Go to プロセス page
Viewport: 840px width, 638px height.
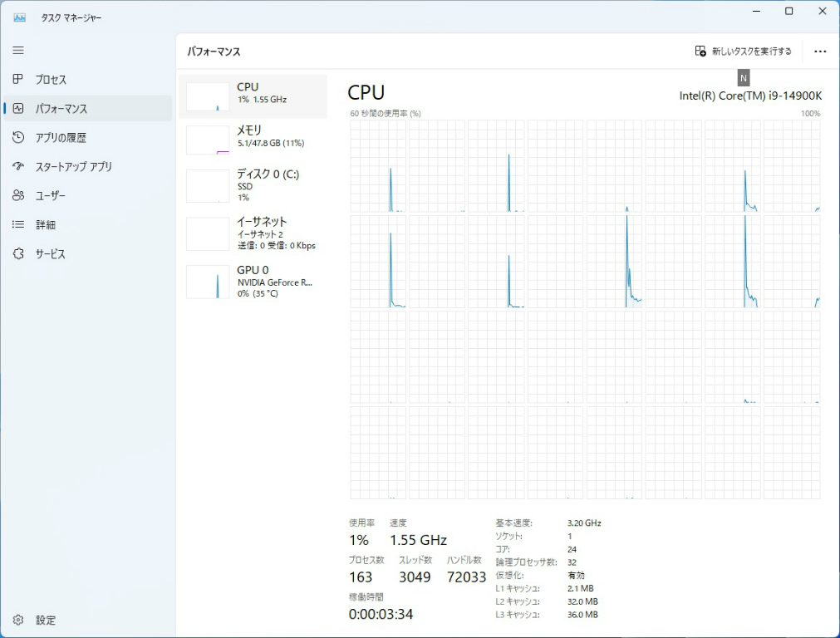pos(88,79)
